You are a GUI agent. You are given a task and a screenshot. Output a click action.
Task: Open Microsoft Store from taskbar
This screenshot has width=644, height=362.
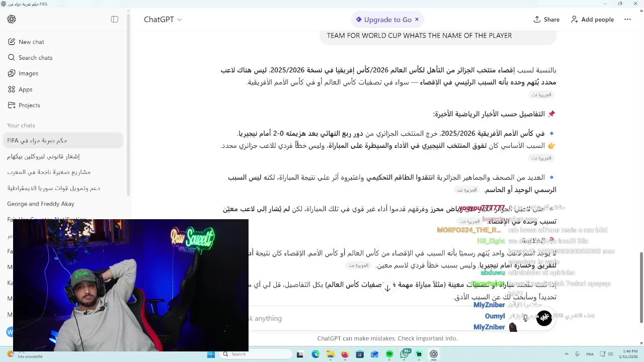pyautogui.click(x=360, y=354)
